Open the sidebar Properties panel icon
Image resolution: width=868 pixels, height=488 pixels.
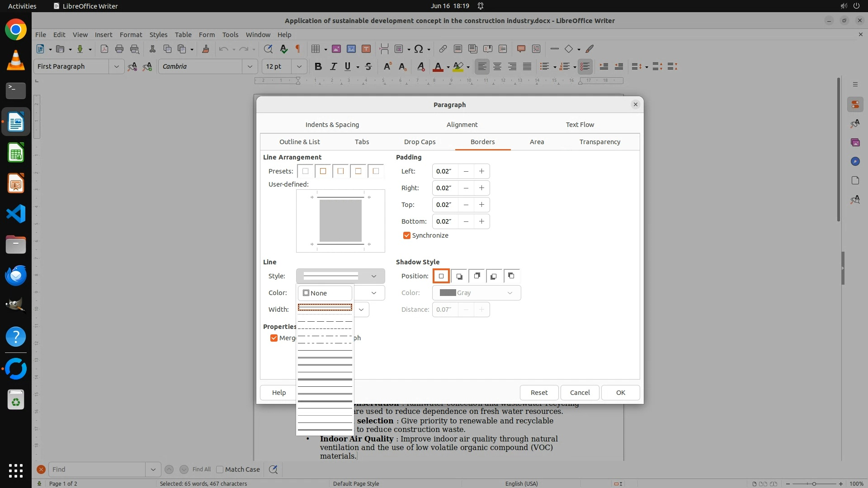pyautogui.click(x=855, y=105)
